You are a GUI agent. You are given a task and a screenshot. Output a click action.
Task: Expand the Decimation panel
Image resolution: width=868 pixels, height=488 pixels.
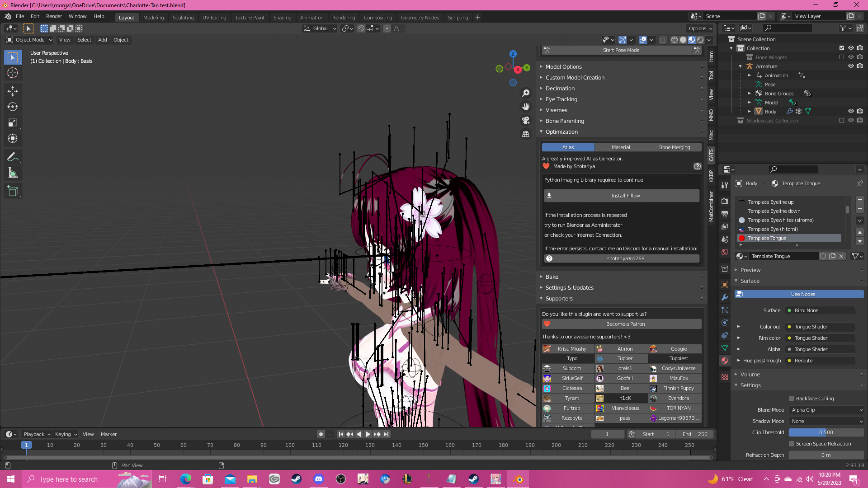pyautogui.click(x=560, y=89)
